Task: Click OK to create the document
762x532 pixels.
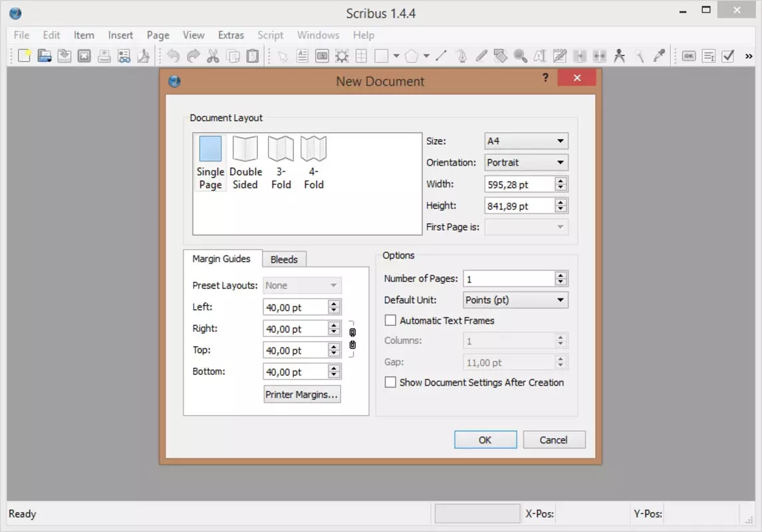Action: [x=485, y=440]
